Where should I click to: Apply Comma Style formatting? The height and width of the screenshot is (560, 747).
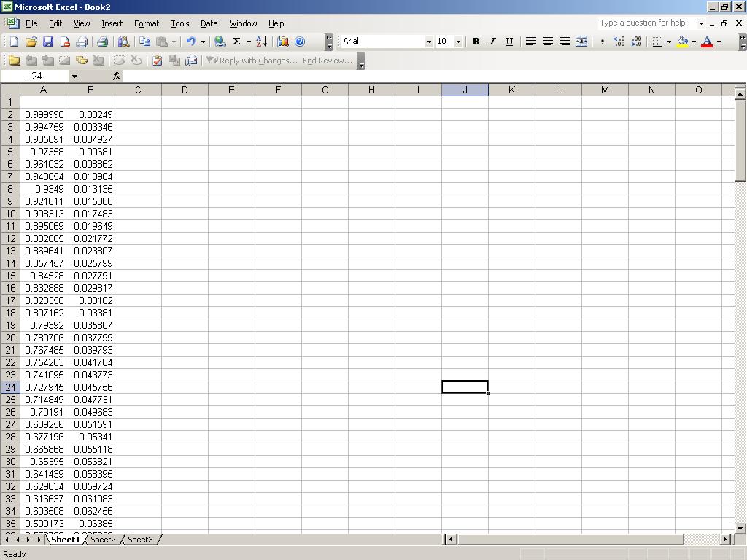tap(603, 42)
